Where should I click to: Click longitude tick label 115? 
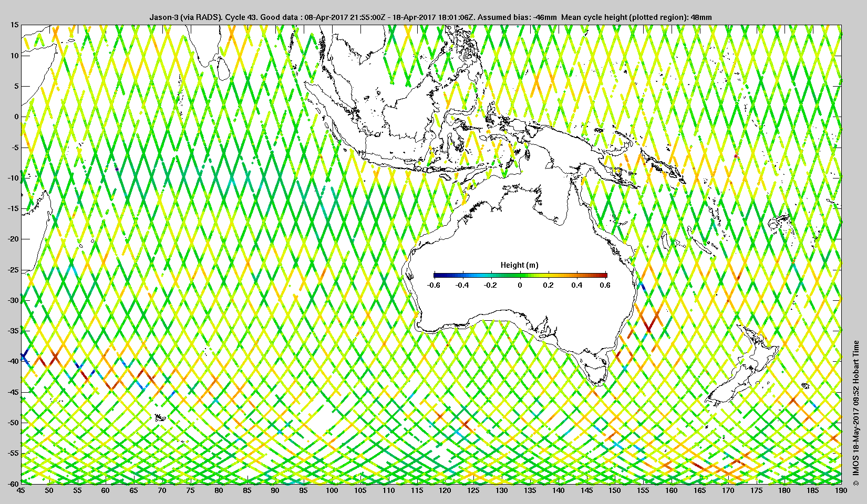click(417, 490)
